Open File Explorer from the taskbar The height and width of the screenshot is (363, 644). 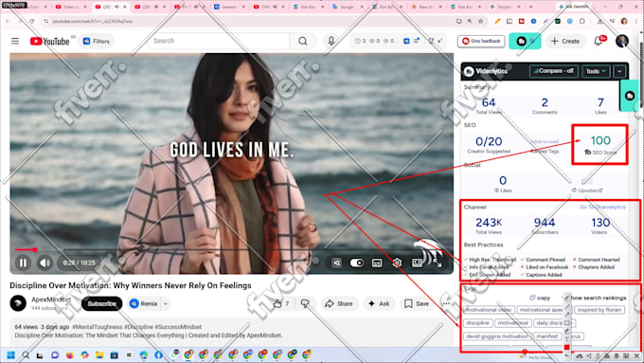[99, 354]
